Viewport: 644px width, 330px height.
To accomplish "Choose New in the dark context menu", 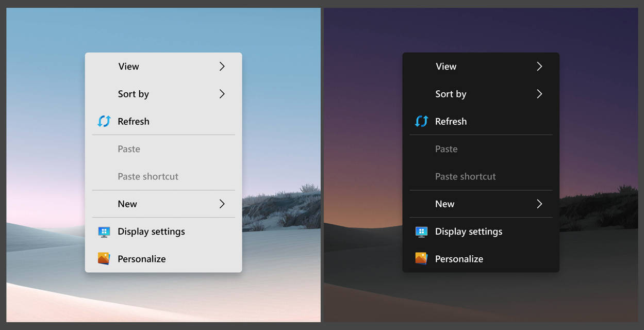I will click(x=444, y=204).
